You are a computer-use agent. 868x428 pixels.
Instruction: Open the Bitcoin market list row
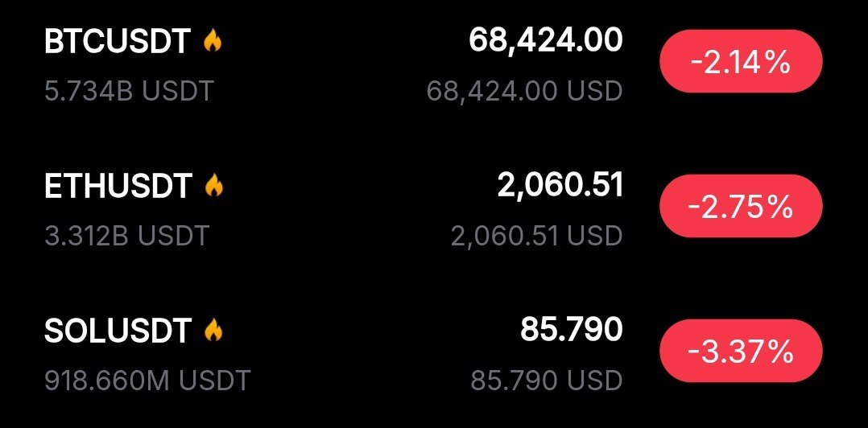tap(338, 64)
